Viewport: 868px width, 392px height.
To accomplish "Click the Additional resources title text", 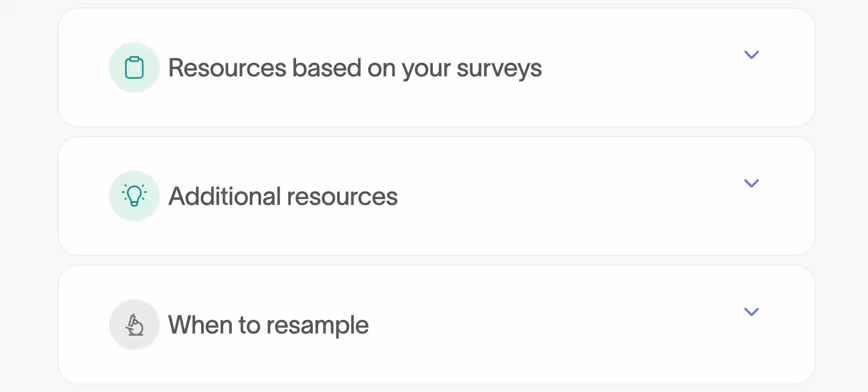I will click(283, 195).
